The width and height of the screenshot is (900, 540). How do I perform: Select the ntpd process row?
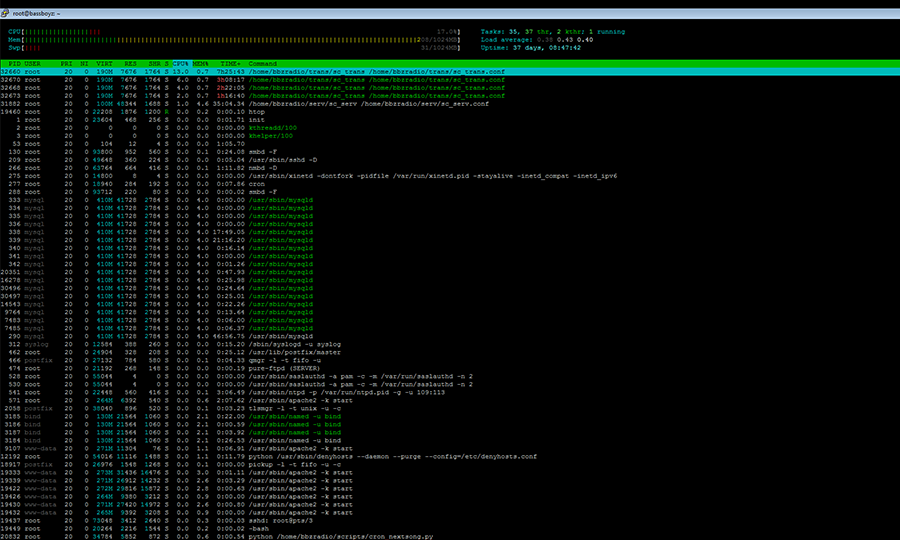[450, 393]
